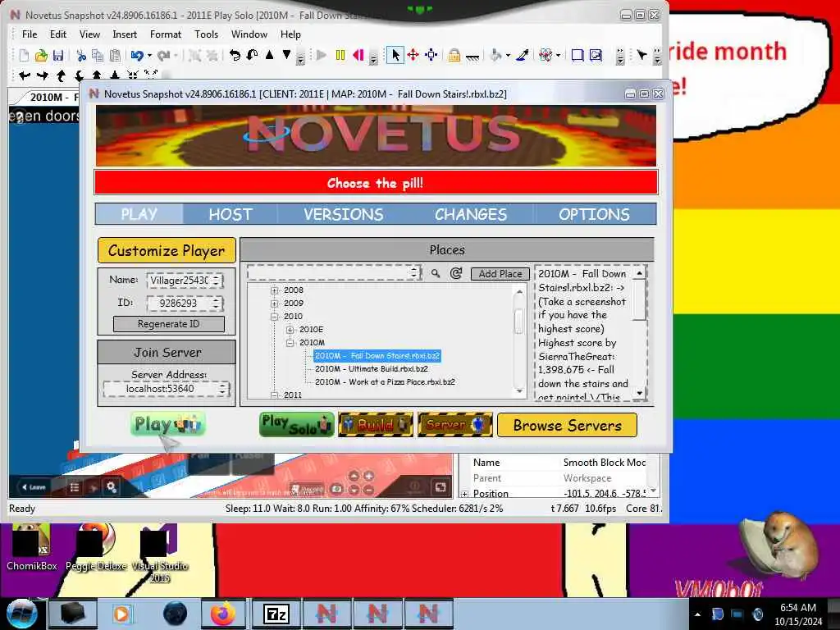Switch to the CHANGES tab

point(471,214)
